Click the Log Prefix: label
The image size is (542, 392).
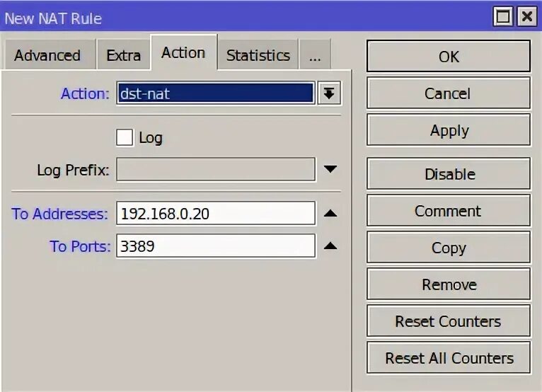pos(73,170)
